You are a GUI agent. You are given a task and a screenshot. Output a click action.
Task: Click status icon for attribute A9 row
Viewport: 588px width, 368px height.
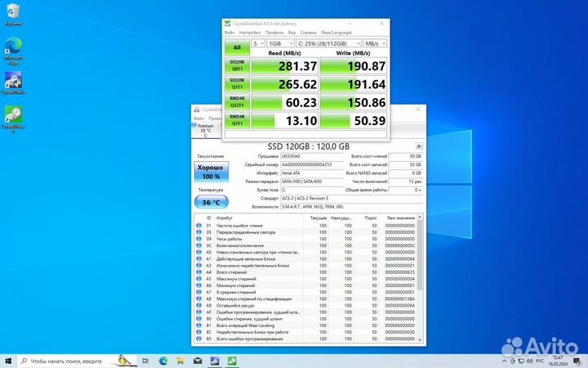pos(198,306)
